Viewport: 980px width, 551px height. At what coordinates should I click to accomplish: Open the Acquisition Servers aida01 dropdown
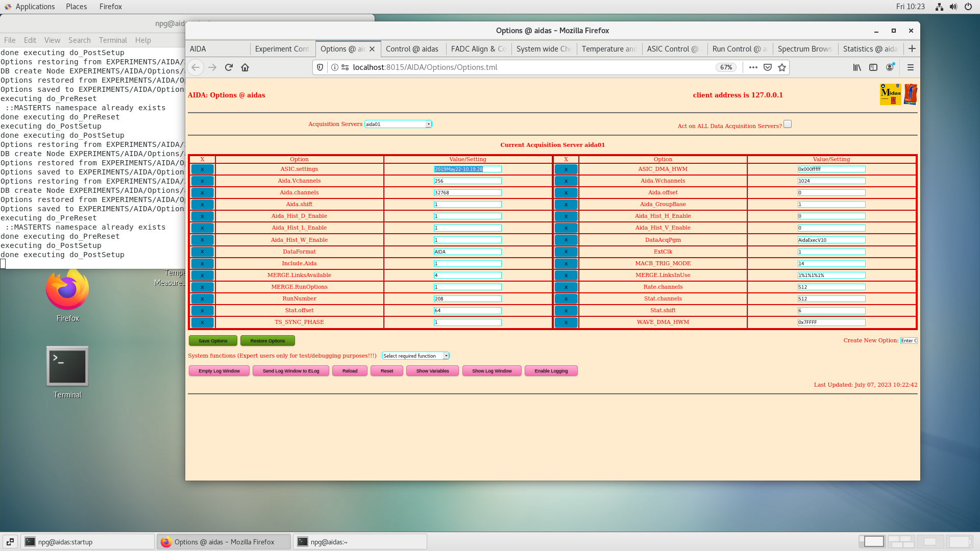pos(398,124)
